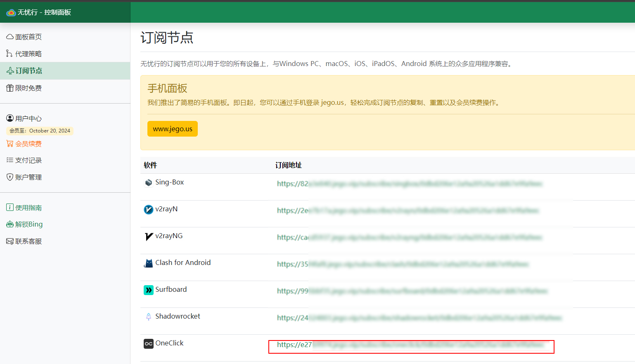Click the 订阅地址 column header
The width and height of the screenshot is (635, 364).
pos(289,165)
